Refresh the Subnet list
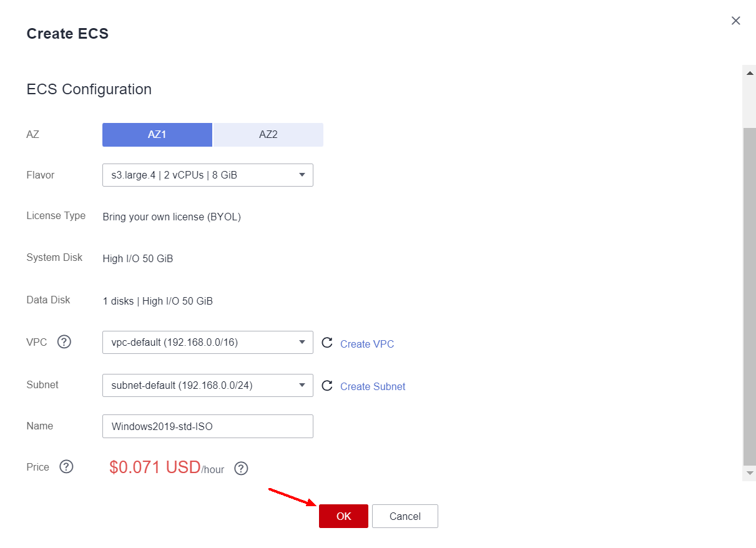 326,386
